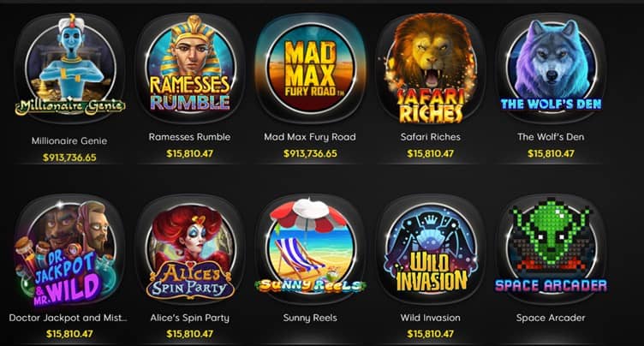Click Millionaire Genie's $913,736.65 jackpot amount
Image resolution: width=644 pixels, height=346 pixels.
coord(69,158)
